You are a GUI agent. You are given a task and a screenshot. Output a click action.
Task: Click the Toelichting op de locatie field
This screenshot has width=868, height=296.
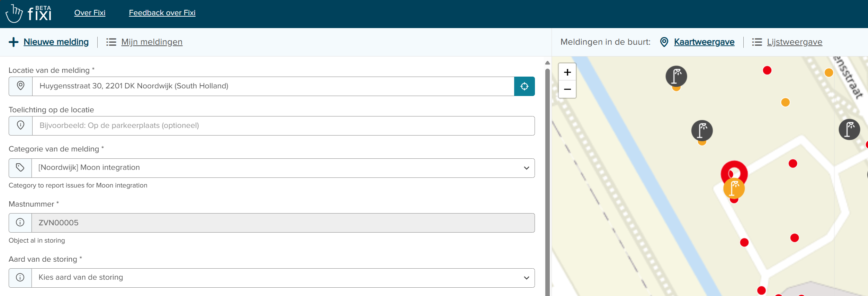[x=283, y=126]
